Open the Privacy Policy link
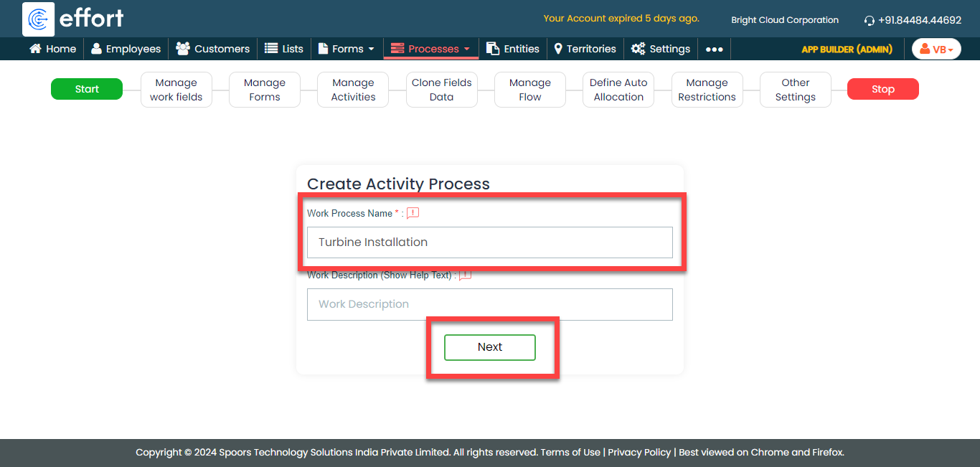980x467 pixels. [x=639, y=452]
